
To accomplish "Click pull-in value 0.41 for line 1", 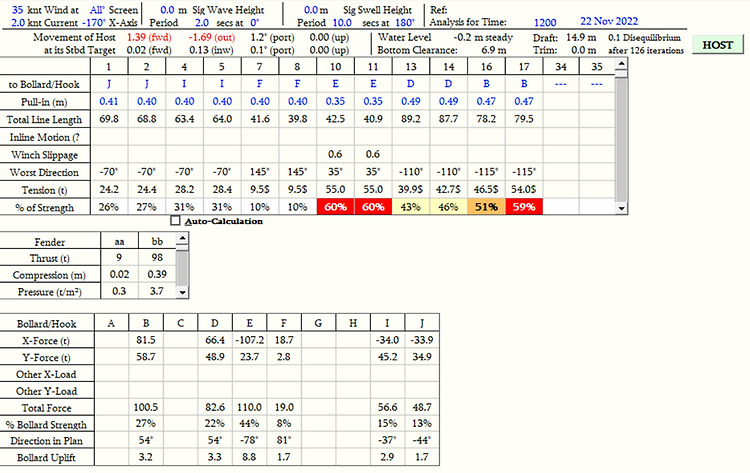I will (109, 101).
